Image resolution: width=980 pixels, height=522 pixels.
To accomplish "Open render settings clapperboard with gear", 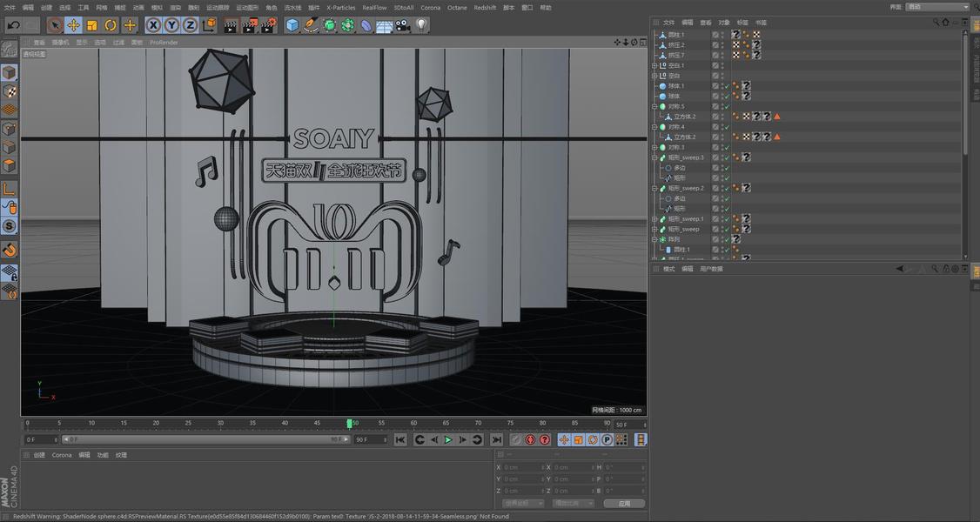I will tap(268, 25).
